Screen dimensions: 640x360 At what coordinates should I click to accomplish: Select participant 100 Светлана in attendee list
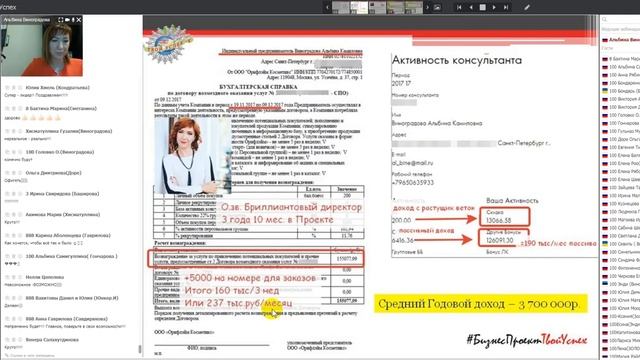click(621, 236)
